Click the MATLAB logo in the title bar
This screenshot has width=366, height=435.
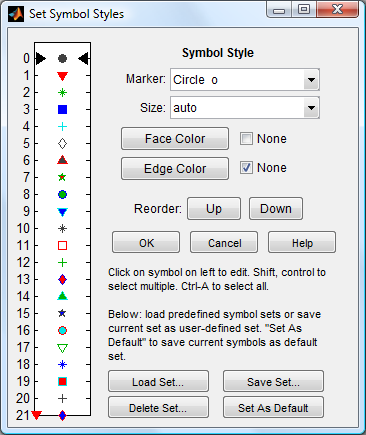click(16, 14)
